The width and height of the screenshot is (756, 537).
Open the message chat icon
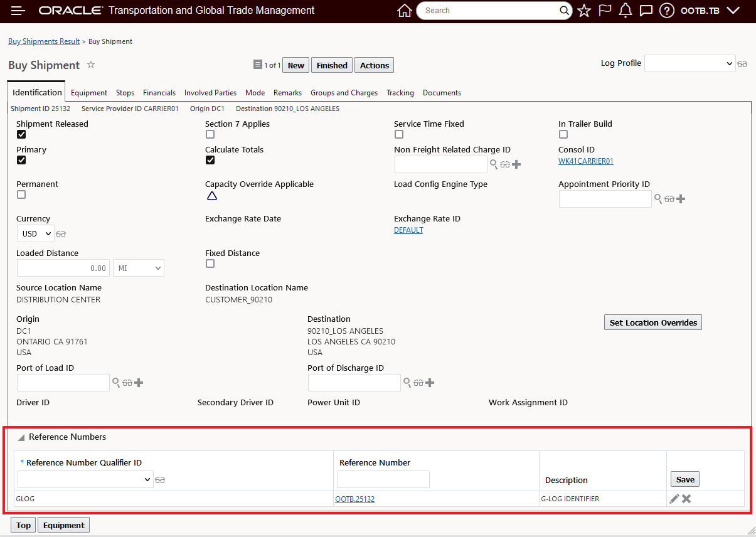click(646, 11)
